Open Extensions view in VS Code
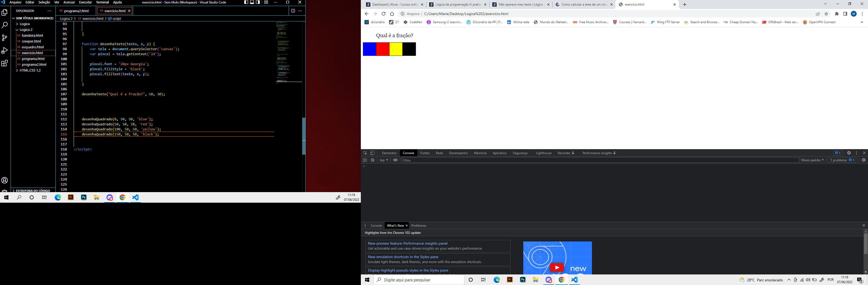 coord(5,63)
